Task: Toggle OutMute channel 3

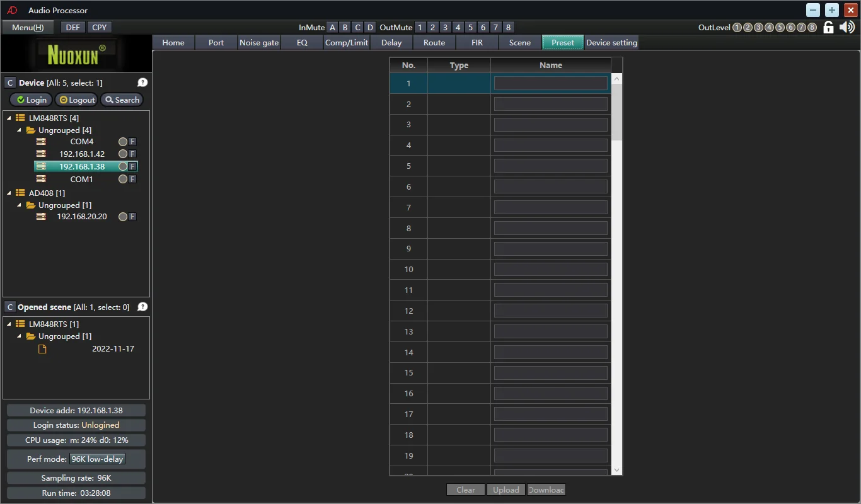Action: point(445,28)
